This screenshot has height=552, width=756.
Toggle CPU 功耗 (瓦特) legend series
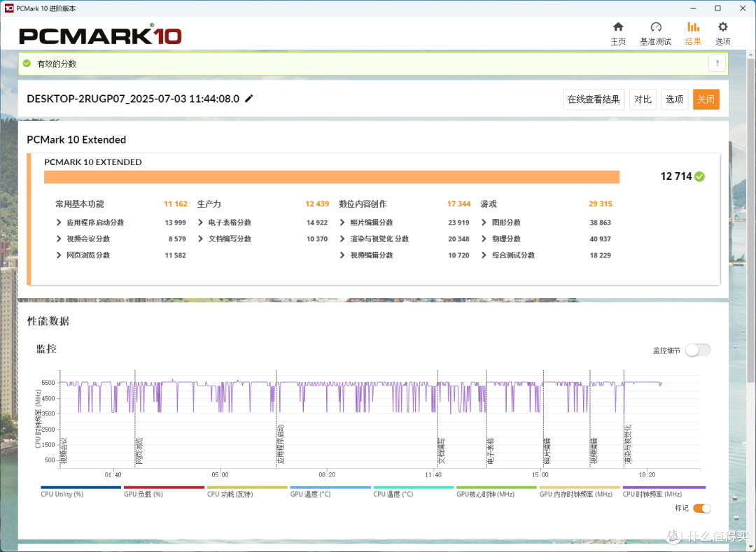pyautogui.click(x=247, y=491)
